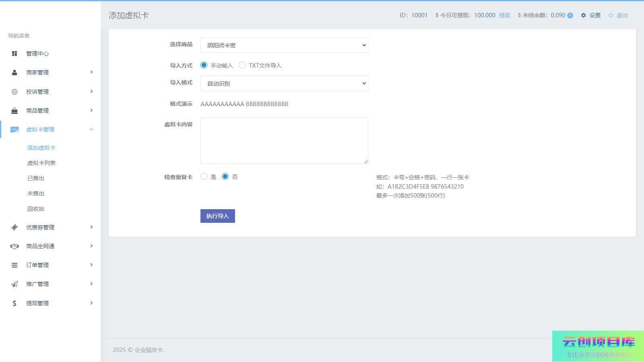Go to the 回收站 submenu item

pos(36,209)
